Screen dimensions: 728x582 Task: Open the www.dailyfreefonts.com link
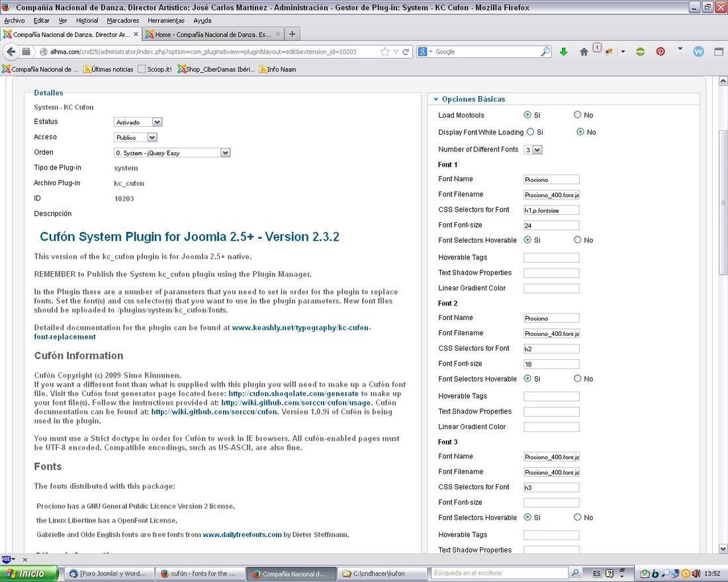(x=242, y=534)
